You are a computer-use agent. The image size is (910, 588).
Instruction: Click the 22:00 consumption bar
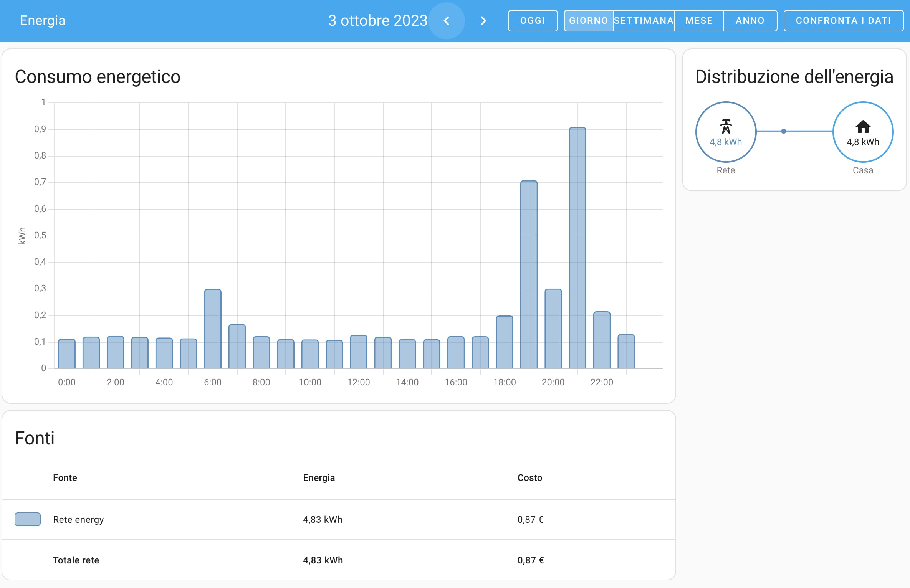pos(602,340)
